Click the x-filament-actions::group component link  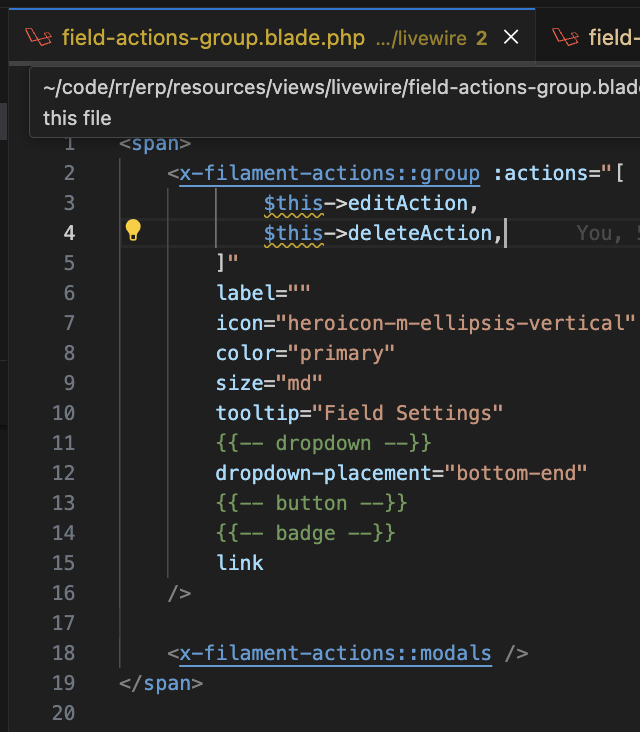point(330,173)
